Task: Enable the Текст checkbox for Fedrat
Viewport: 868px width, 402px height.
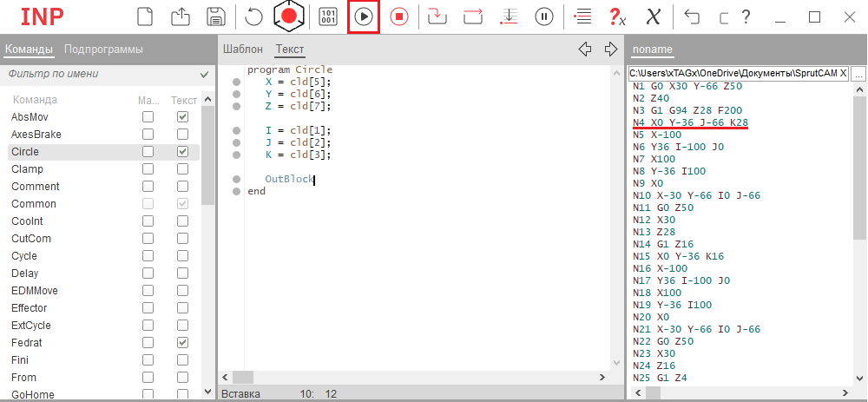Action: (182, 343)
